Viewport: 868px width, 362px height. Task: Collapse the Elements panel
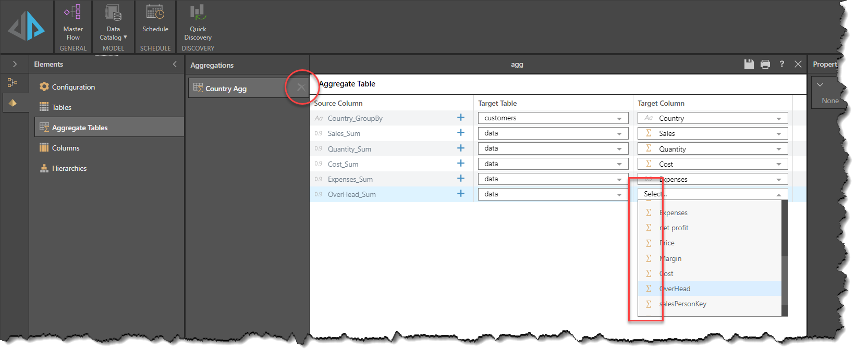175,64
